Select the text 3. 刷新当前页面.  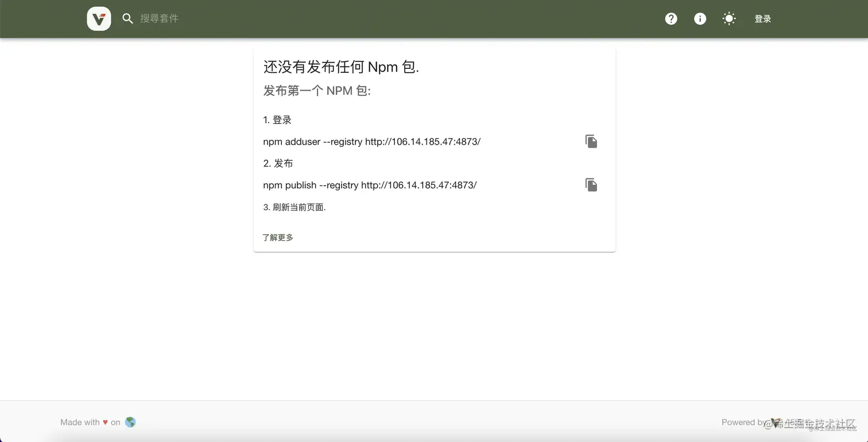pyautogui.click(x=294, y=207)
